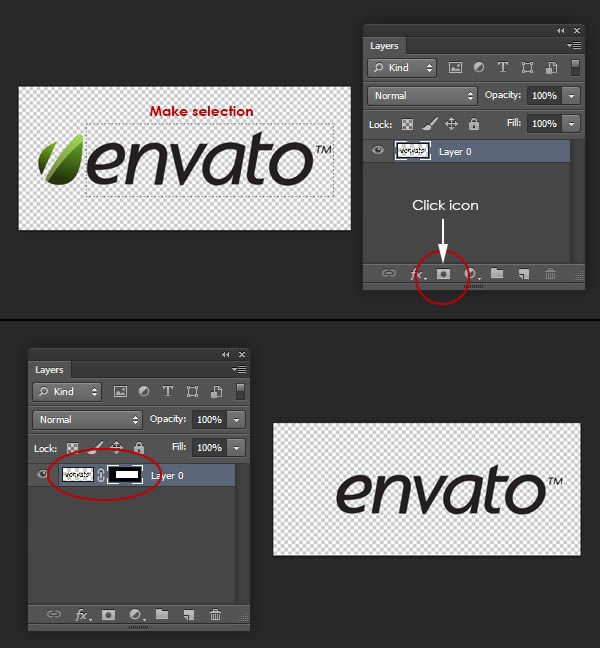Click delete layer trash icon in lower panel
600x648 pixels.
coord(215,614)
